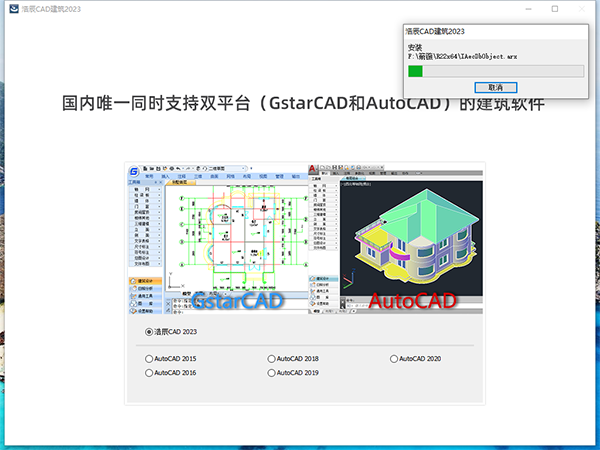Maximize the 浩辰CAD建筑2023 installer window

click(554, 9)
